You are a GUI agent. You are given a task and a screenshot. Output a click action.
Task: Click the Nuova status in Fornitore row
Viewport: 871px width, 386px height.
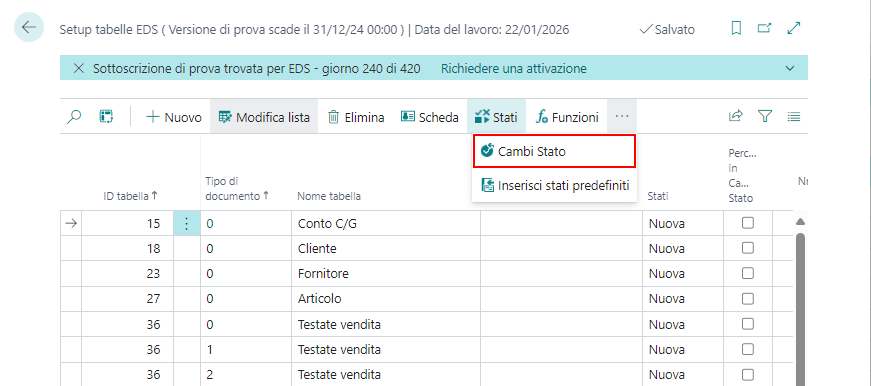tap(683, 274)
